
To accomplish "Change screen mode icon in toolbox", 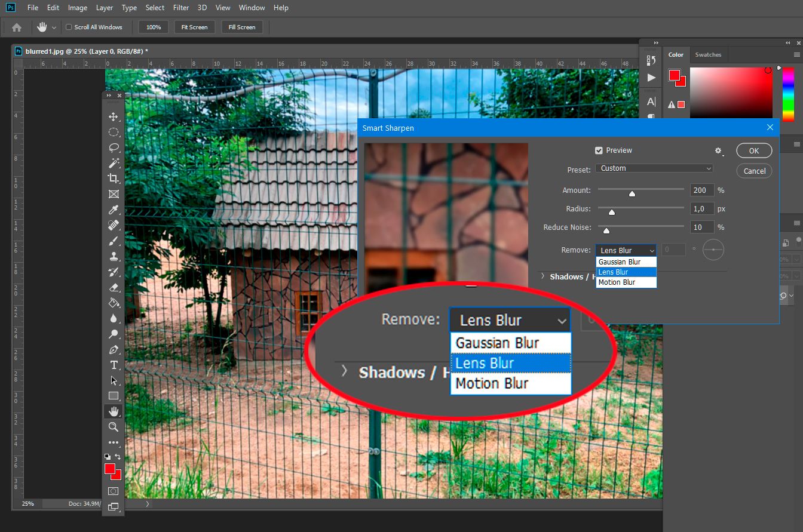I will pyautogui.click(x=114, y=507).
